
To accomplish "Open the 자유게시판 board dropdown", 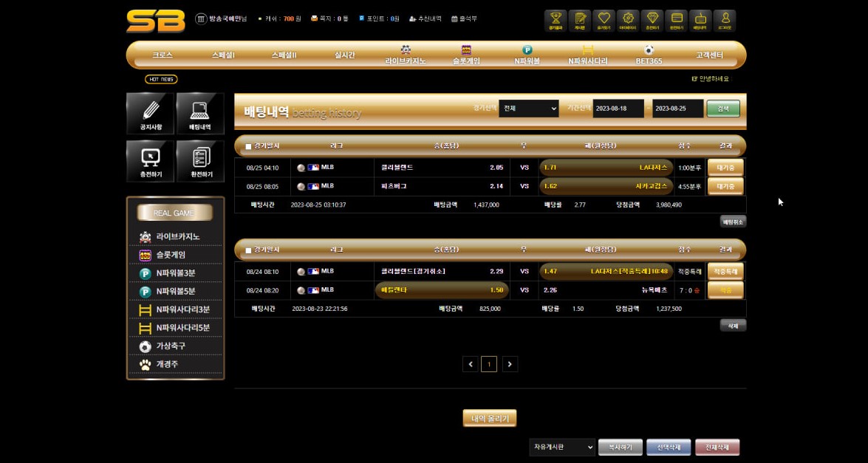I will click(561, 447).
